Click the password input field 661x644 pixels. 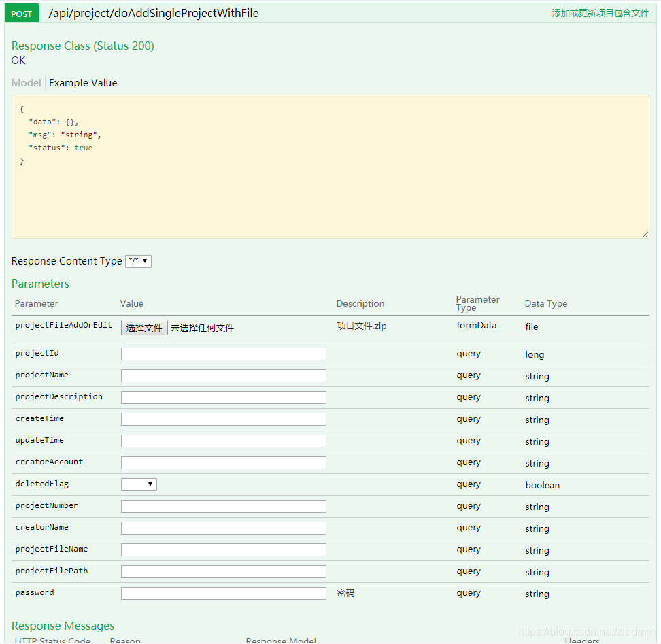pyautogui.click(x=223, y=593)
